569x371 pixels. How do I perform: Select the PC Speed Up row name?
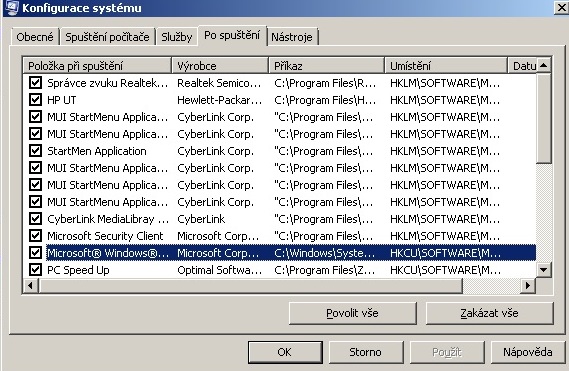78,270
